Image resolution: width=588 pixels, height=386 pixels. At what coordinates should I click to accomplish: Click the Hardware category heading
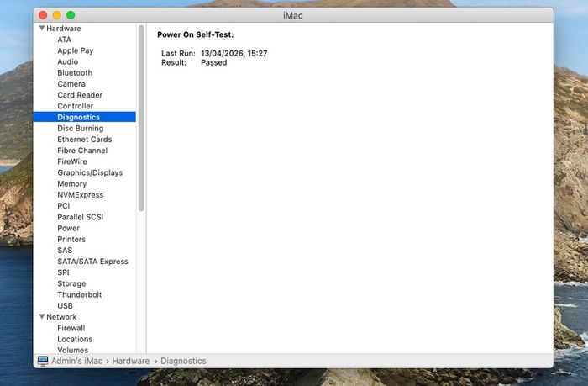63,28
